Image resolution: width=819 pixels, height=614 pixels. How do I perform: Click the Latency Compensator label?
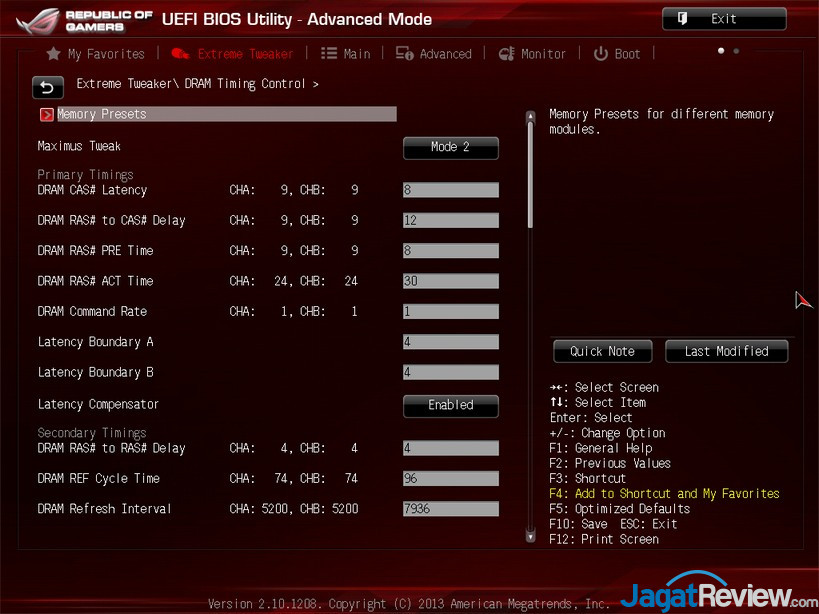pos(98,405)
